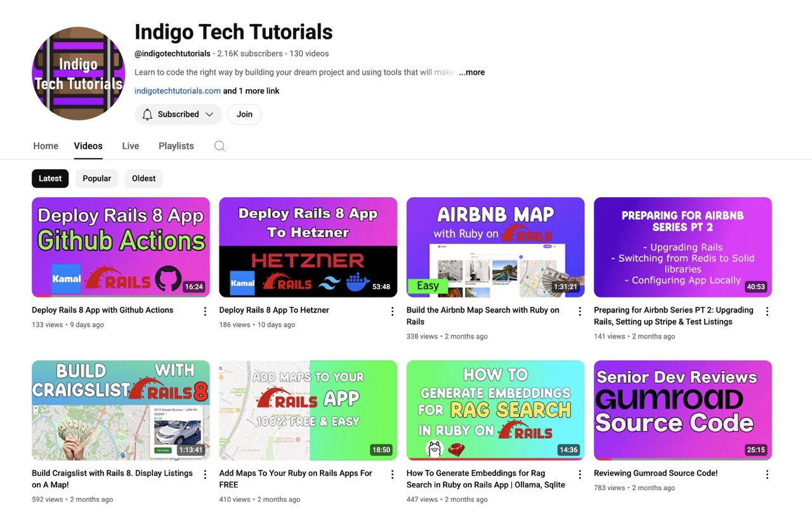The height and width of the screenshot is (513, 812).
Task: Open Build Craigslist with Rails 8 thumbnail
Action: 121,410
